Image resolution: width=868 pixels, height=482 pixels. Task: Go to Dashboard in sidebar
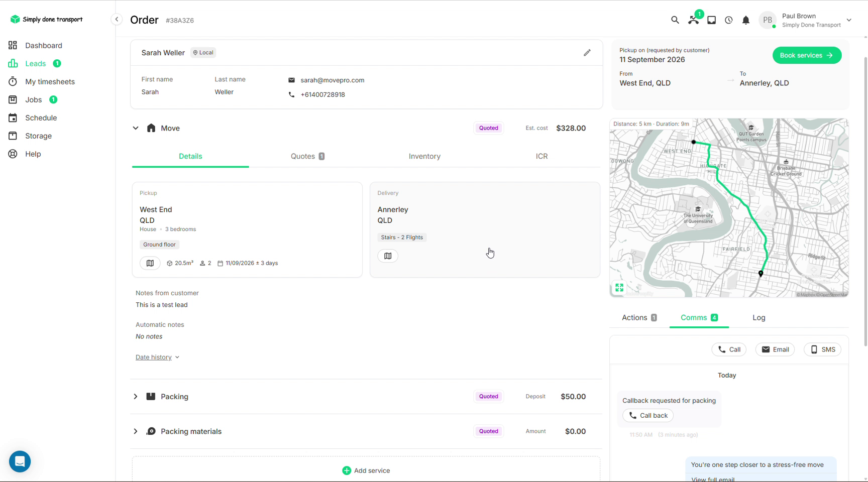[44, 45]
